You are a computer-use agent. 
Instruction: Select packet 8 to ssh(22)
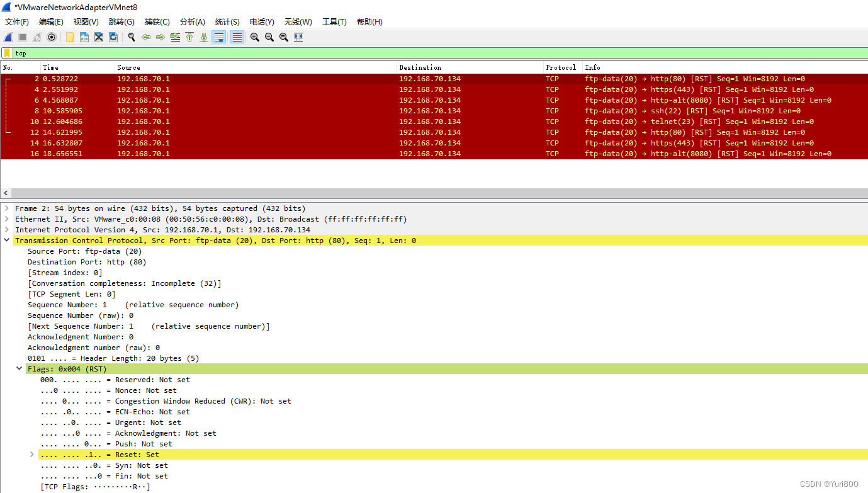pyautogui.click(x=434, y=111)
